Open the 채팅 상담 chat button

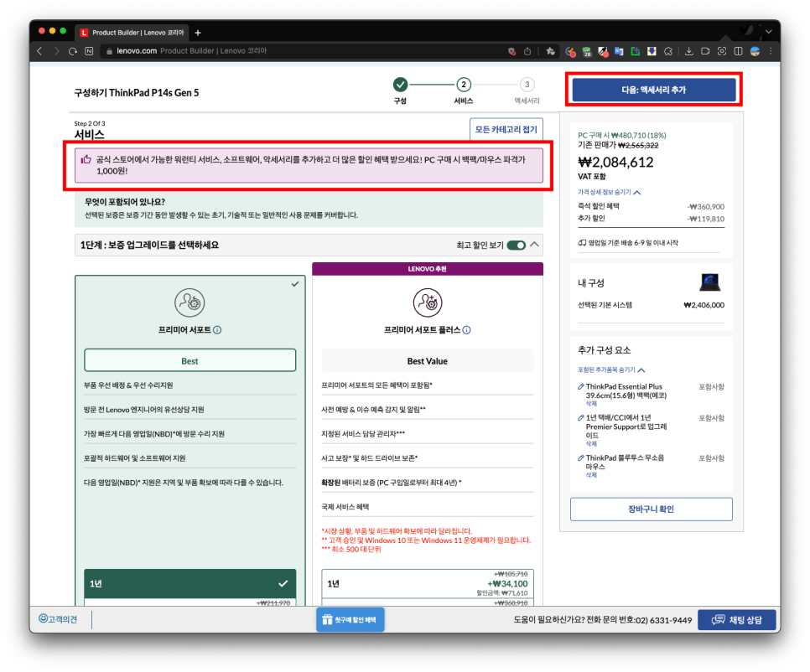(737, 620)
